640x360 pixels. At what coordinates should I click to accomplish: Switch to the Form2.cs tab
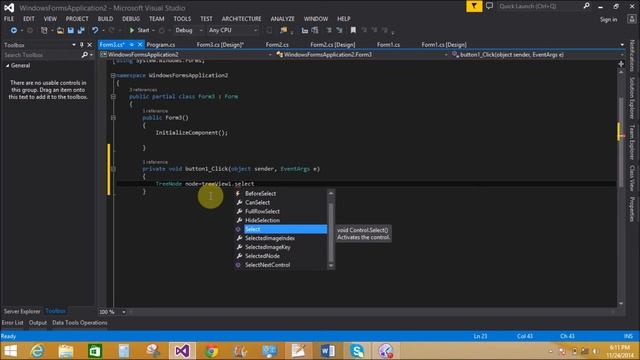277,44
